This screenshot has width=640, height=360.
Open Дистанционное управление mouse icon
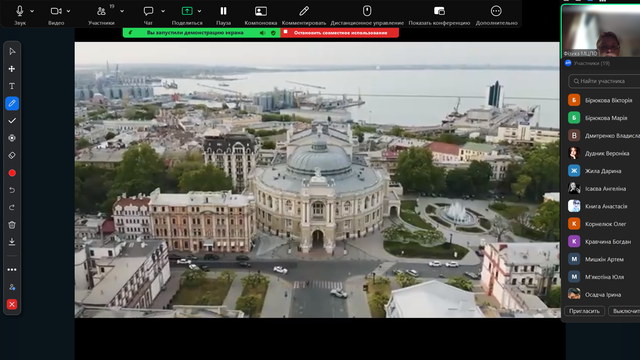(x=367, y=11)
